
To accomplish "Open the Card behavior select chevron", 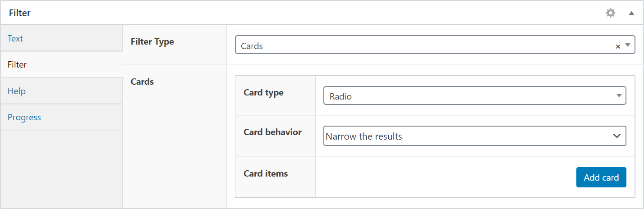I will pos(617,136).
